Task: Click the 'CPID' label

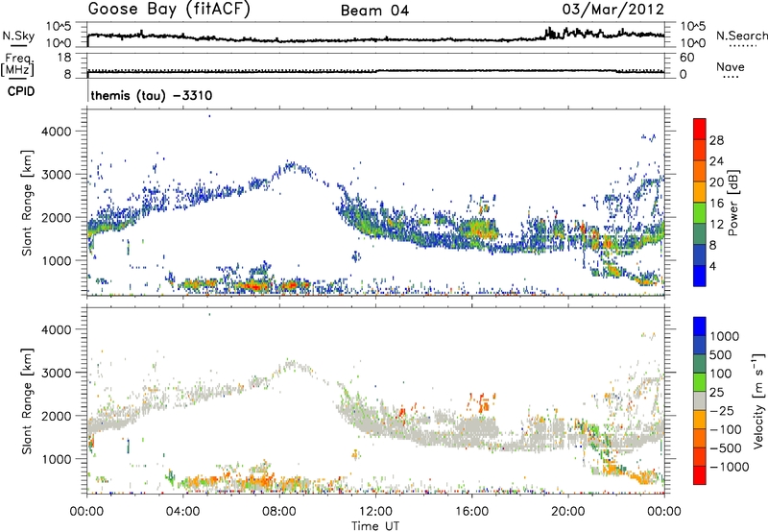Action: (x=21, y=91)
